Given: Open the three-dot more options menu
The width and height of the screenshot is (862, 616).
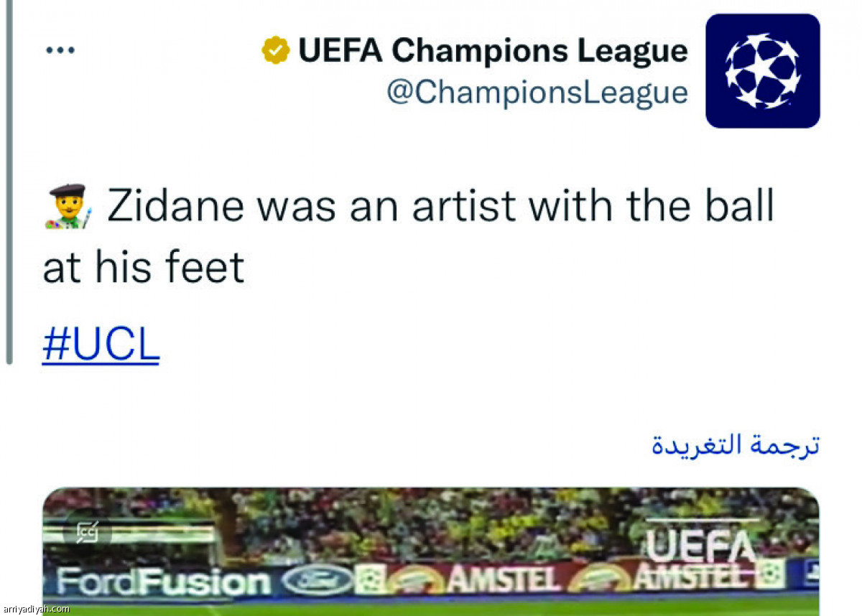Looking at the screenshot, I should (x=60, y=50).
